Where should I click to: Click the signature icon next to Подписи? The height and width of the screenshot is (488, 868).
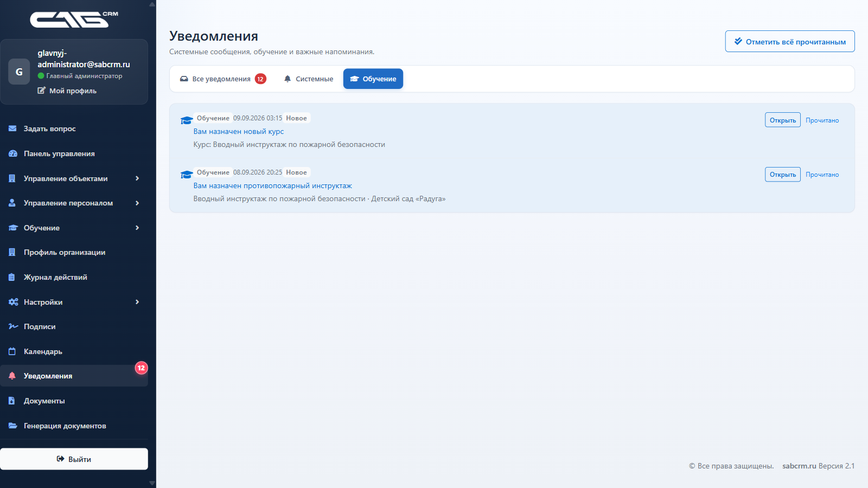coord(13,326)
